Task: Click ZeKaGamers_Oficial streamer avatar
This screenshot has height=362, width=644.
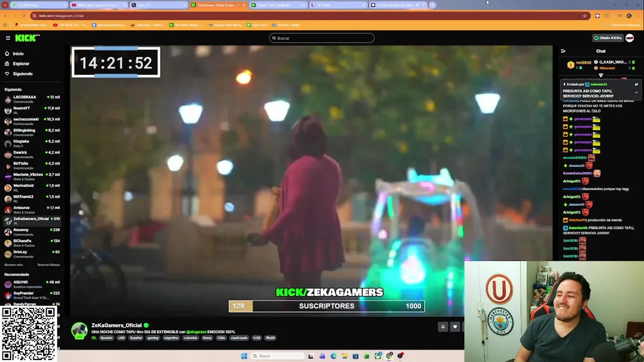Action: tap(79, 331)
